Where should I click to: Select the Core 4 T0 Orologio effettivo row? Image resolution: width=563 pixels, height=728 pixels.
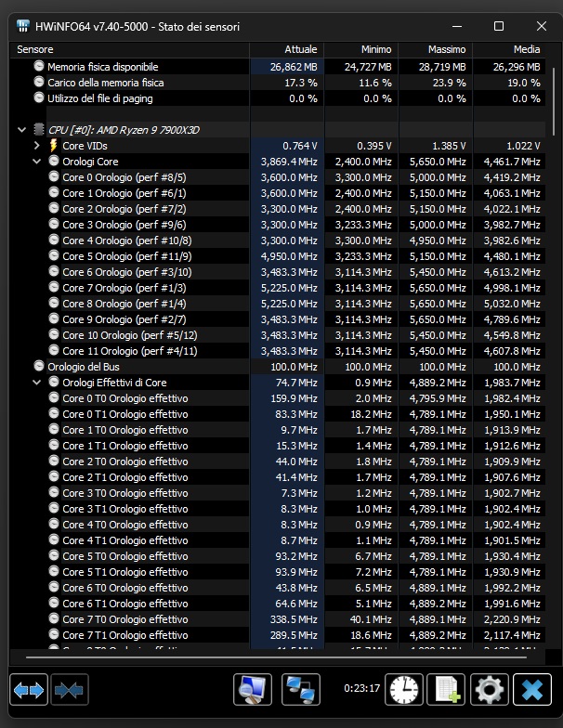(278, 524)
